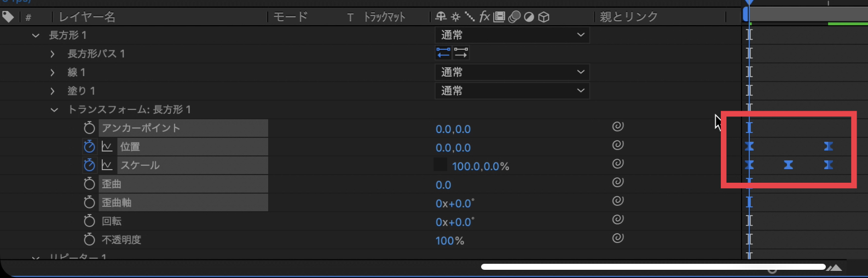Select the second, unhighlighted path direction button
Image resolution: width=868 pixels, height=278 pixels.
(461, 53)
